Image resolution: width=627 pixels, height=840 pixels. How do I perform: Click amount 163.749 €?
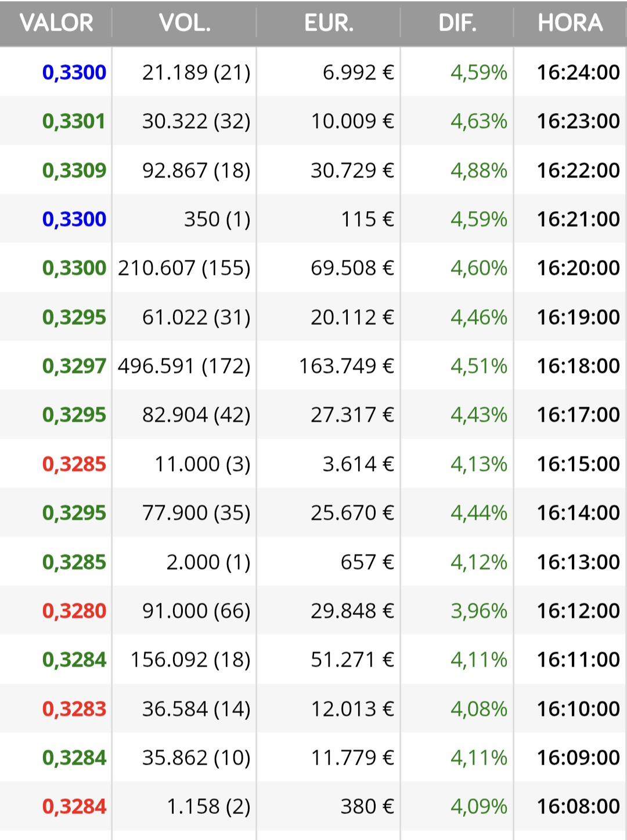[347, 366]
